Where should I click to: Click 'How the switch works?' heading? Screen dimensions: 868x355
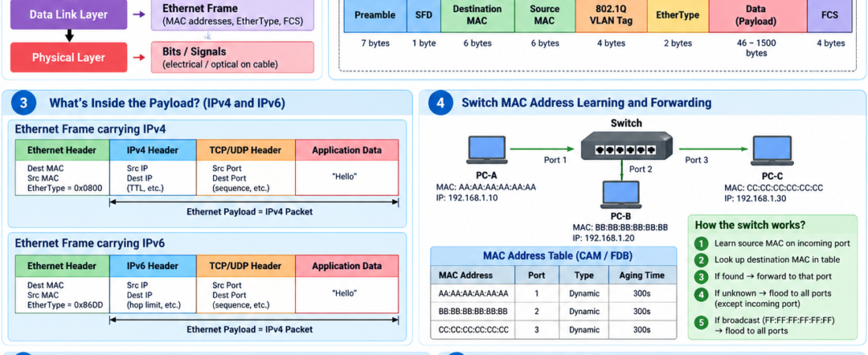click(x=750, y=225)
